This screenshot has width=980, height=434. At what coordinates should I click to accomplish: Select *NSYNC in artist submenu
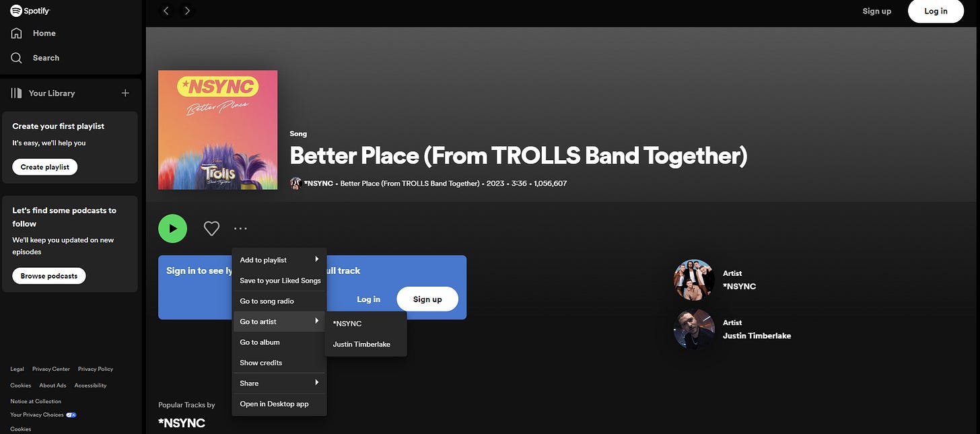[365, 324]
